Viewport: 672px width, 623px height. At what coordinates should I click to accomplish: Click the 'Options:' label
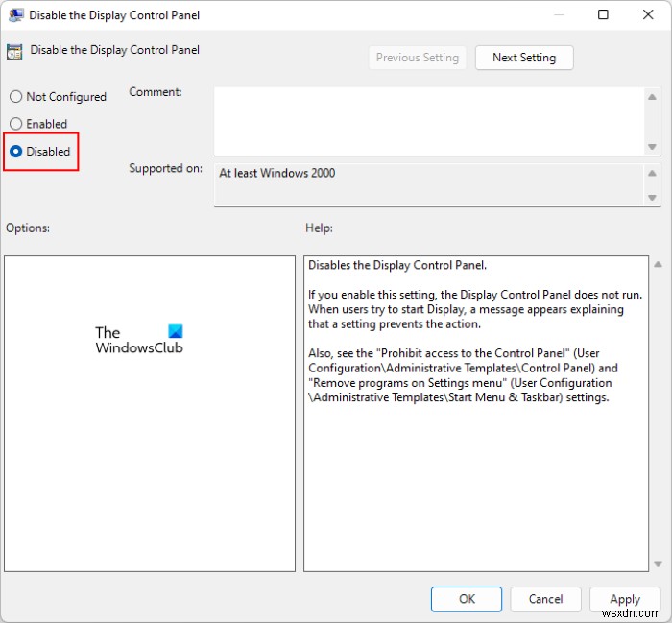[x=28, y=228]
